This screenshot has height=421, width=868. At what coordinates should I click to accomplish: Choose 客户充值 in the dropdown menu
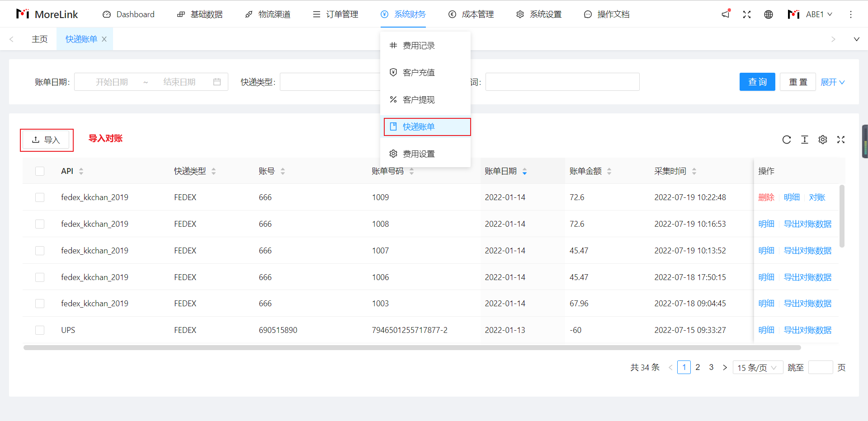(419, 73)
